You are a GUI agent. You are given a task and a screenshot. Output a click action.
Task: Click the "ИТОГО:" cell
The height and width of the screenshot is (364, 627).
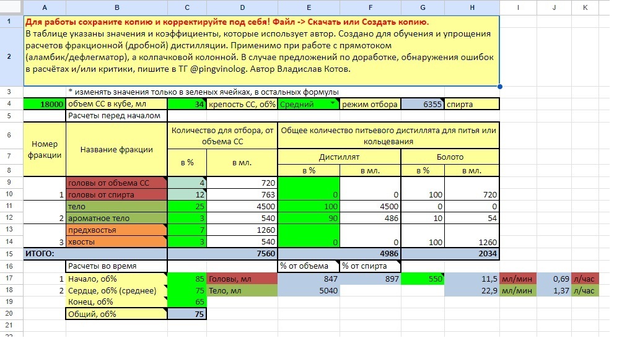(x=45, y=253)
